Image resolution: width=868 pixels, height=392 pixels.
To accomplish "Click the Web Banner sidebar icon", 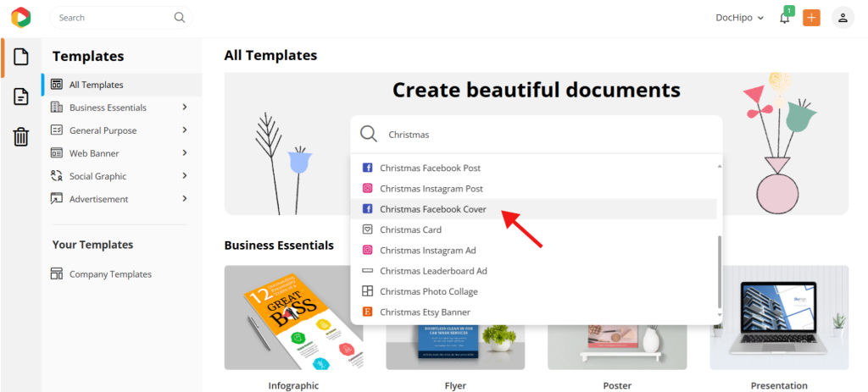I will tap(57, 153).
